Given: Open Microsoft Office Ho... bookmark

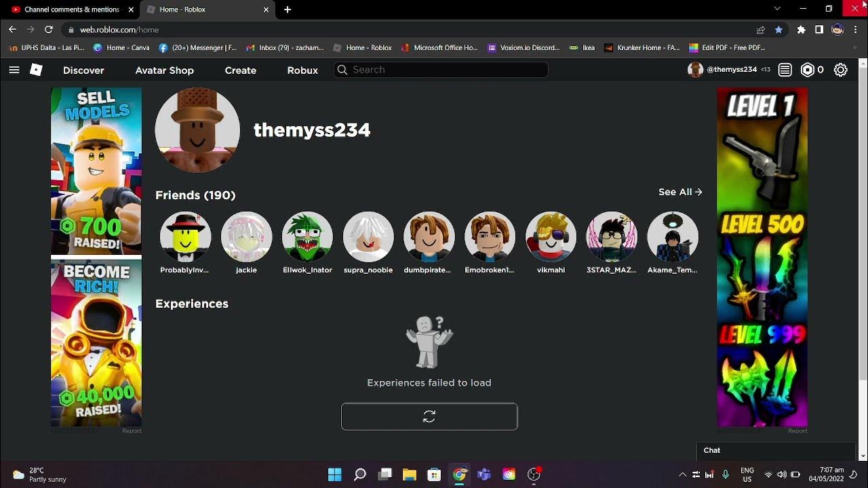Looking at the screenshot, I should click(439, 48).
